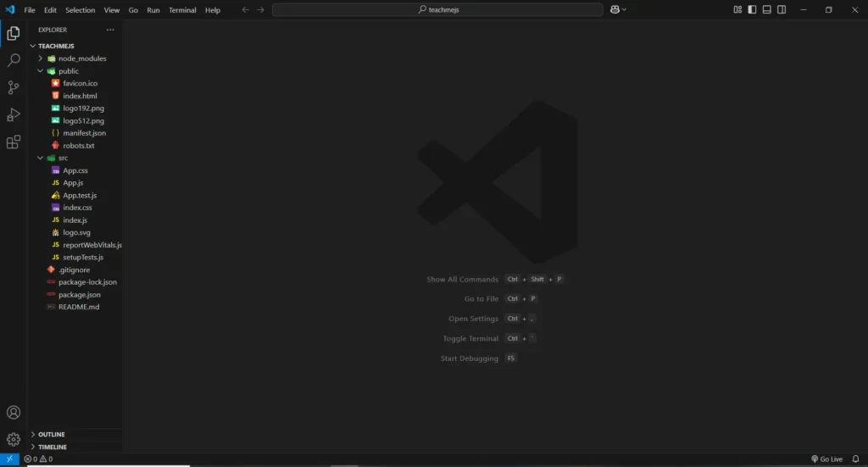Viewport: 868px width, 467px height.
Task: Click the teachmejs command center search box
Action: tap(437, 9)
